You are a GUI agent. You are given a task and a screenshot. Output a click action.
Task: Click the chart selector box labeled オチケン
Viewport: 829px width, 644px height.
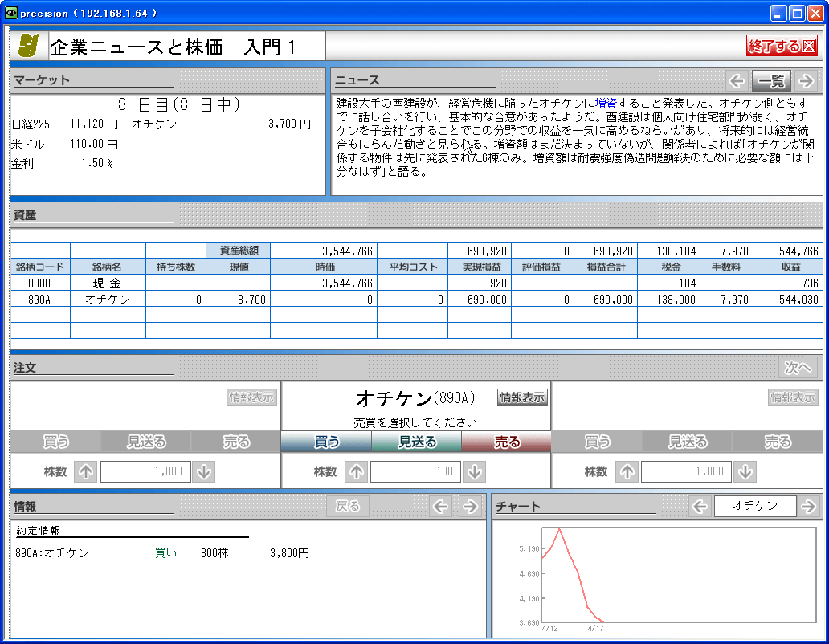coord(755,506)
